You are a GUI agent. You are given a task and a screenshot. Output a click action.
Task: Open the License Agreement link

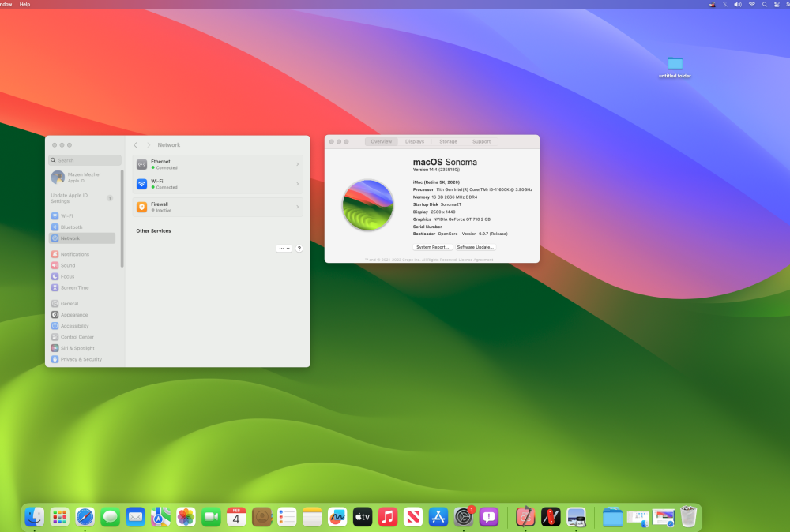tap(476, 260)
